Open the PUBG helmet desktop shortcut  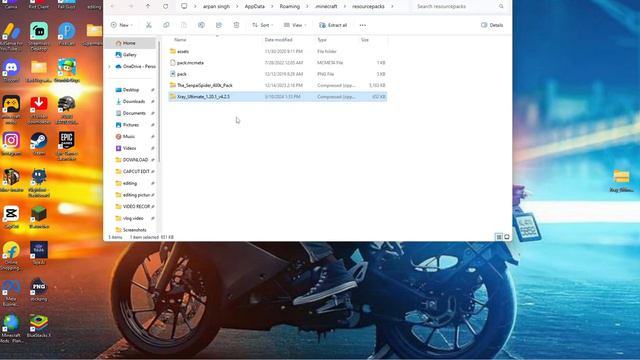click(67, 109)
